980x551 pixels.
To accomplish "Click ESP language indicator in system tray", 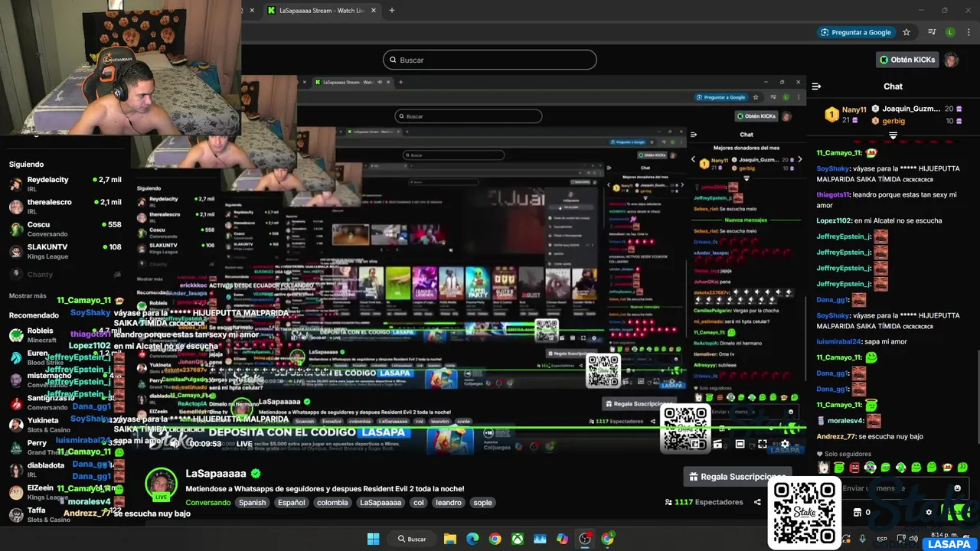I will (x=882, y=539).
